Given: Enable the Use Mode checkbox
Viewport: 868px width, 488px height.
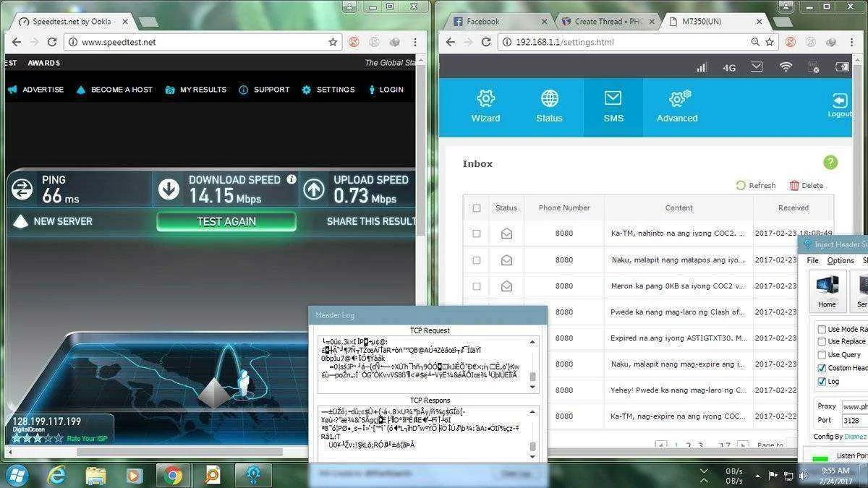Looking at the screenshot, I should coord(822,329).
